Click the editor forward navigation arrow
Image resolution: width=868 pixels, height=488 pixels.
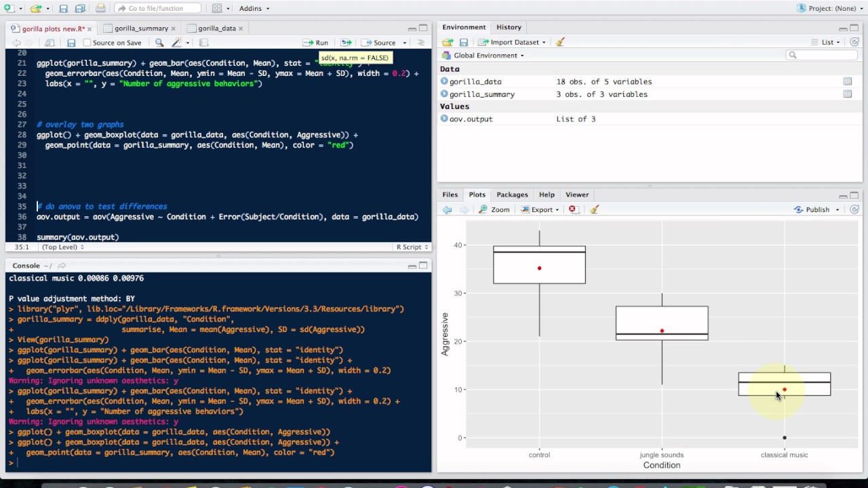pyautogui.click(x=31, y=43)
